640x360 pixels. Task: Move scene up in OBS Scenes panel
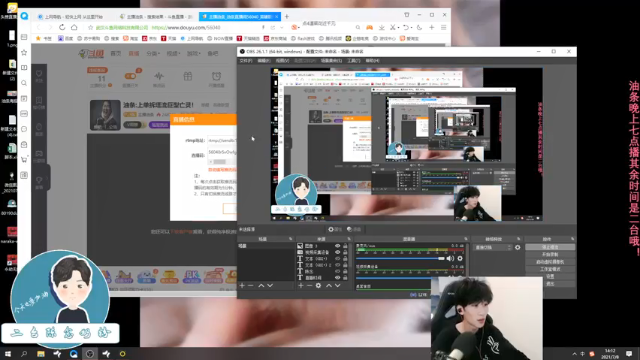(261, 286)
